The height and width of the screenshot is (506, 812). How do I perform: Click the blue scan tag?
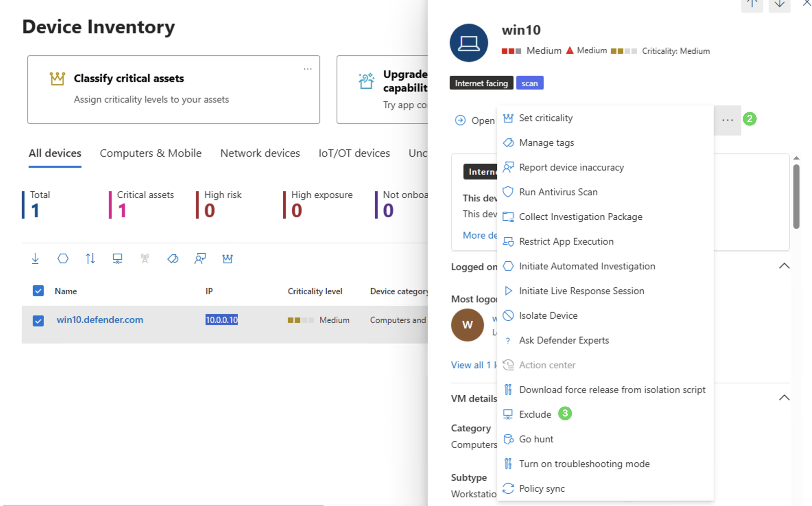click(x=529, y=83)
